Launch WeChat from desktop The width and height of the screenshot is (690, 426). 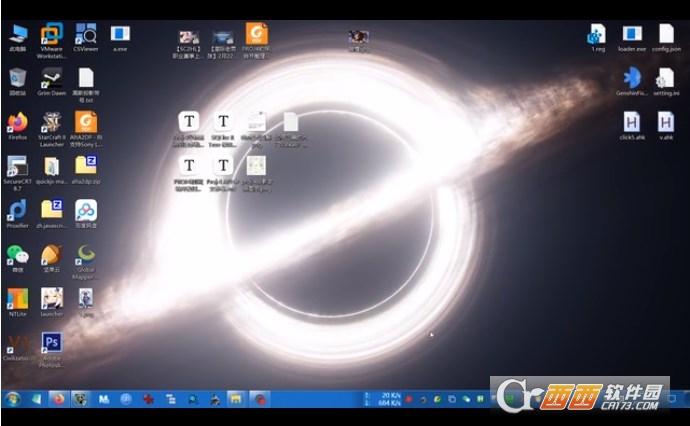tap(18, 258)
